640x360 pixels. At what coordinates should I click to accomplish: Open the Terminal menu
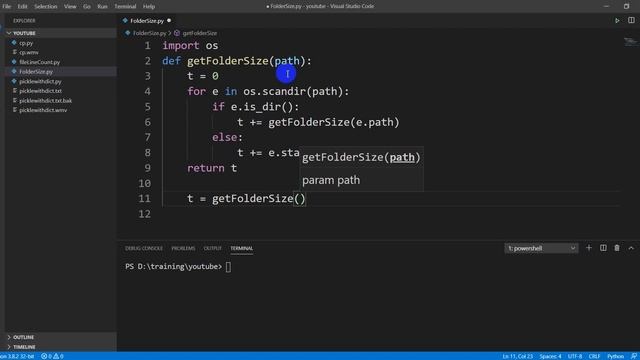pos(125,6)
